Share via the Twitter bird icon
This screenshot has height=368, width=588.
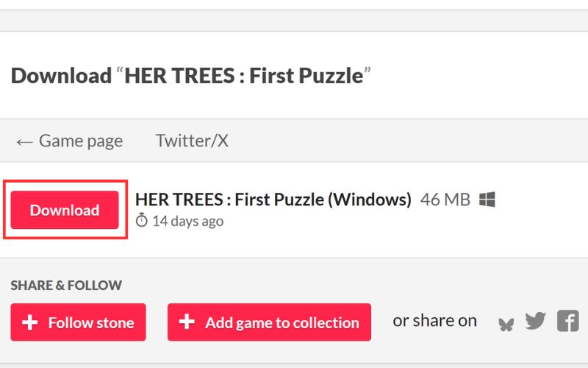(x=535, y=321)
